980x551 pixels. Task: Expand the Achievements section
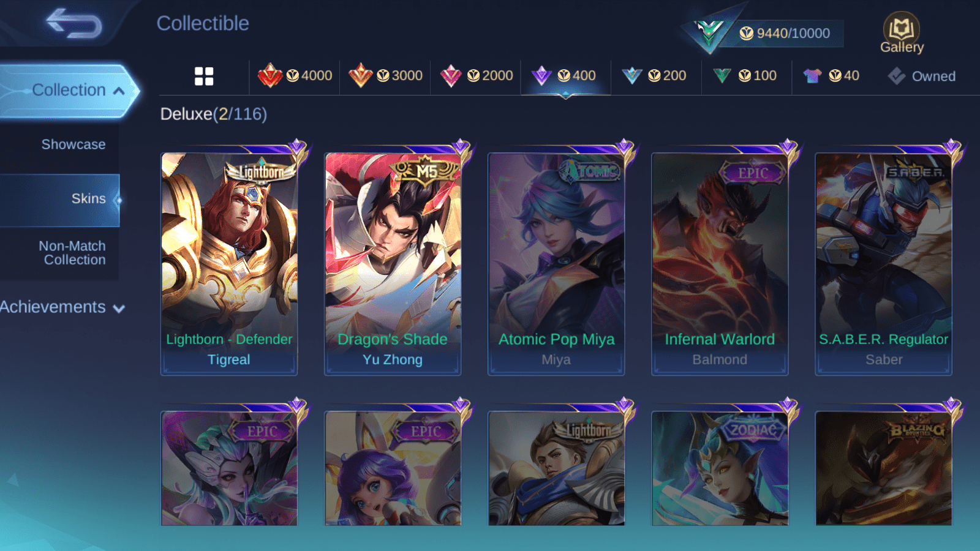coord(62,307)
